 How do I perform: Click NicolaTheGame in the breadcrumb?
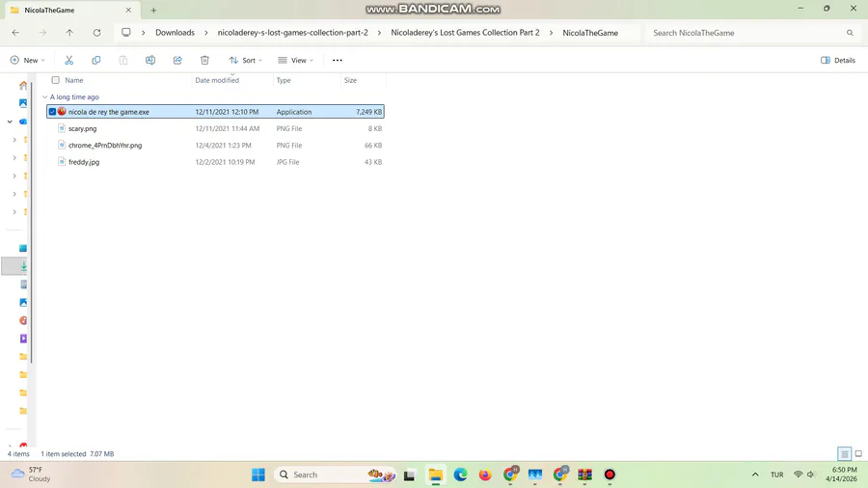click(590, 33)
